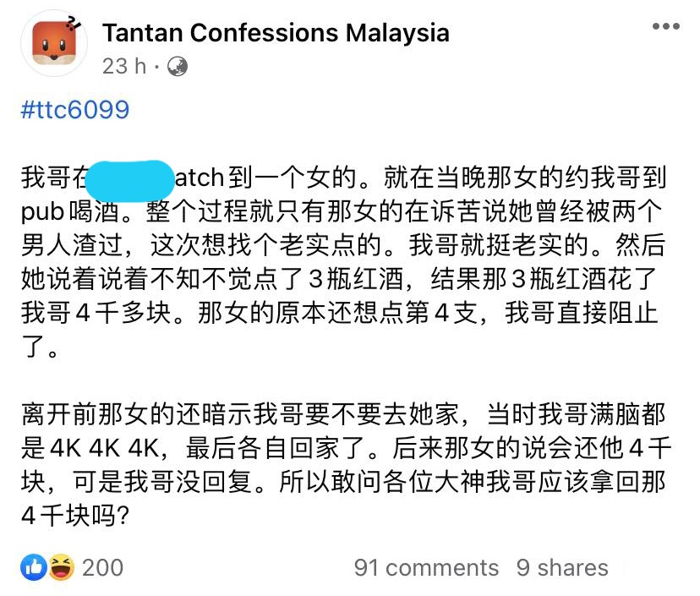Open the Tantan Confessions Malaysia profile picture
This screenshot has height=596, width=700.
tap(54, 43)
